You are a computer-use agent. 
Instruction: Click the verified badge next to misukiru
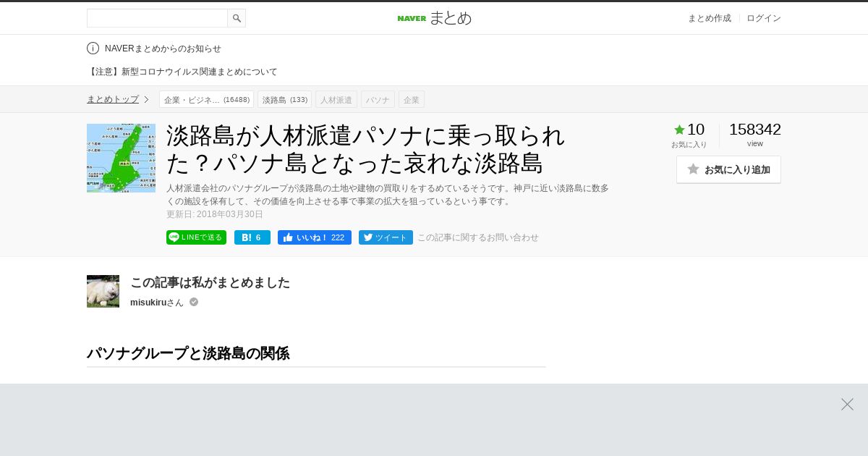(x=194, y=302)
